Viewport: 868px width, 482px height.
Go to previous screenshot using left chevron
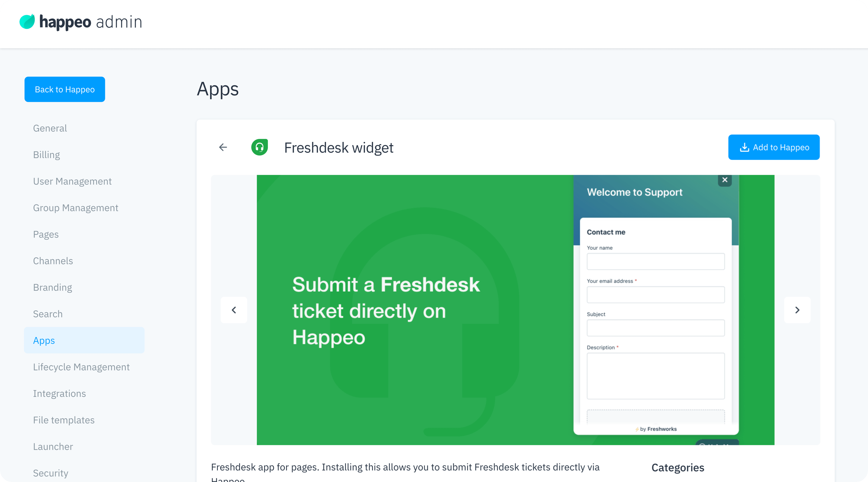click(234, 310)
